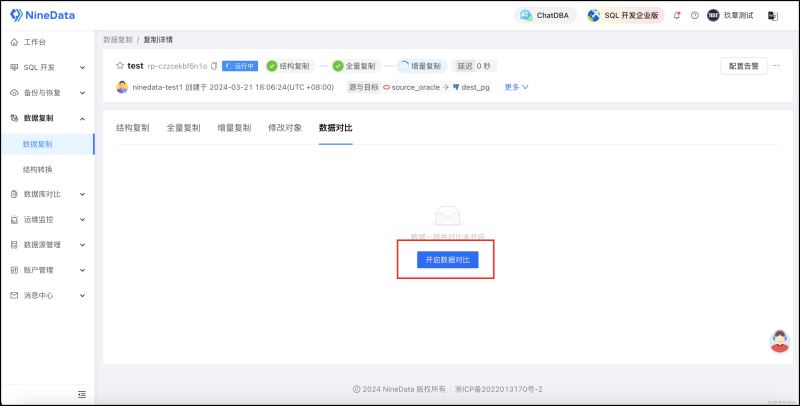800x406 pixels.
Task: Click the 数据库对比 icon
Action: coord(14,194)
